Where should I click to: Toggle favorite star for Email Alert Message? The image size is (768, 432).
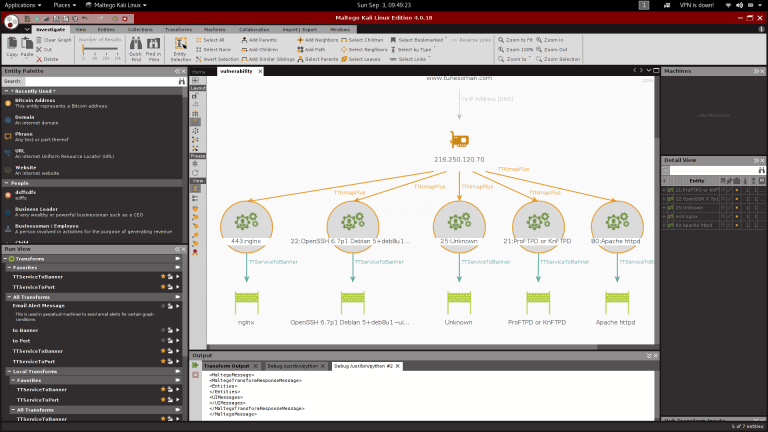[x=163, y=306]
